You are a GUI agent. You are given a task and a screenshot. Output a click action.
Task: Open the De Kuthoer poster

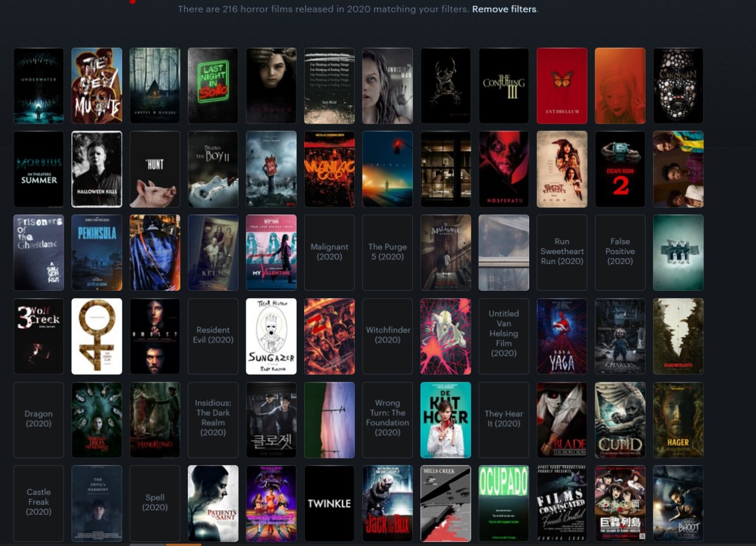click(x=446, y=420)
